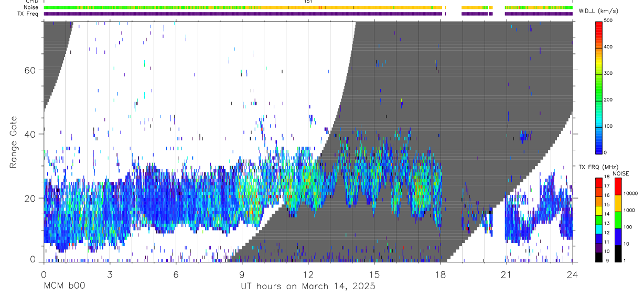Click the red swatch in the NOISE legend
The height and width of the screenshot is (297, 644).
[x=618, y=186]
